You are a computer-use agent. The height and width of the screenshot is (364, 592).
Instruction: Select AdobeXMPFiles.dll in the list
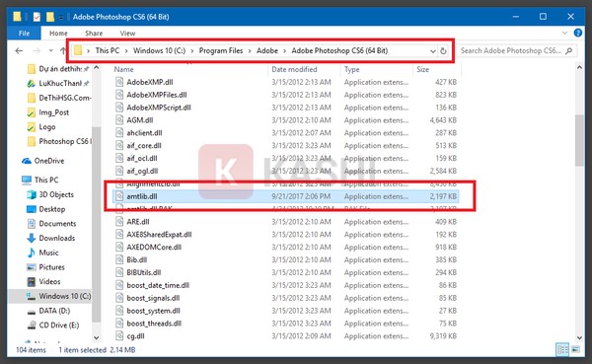(x=157, y=95)
